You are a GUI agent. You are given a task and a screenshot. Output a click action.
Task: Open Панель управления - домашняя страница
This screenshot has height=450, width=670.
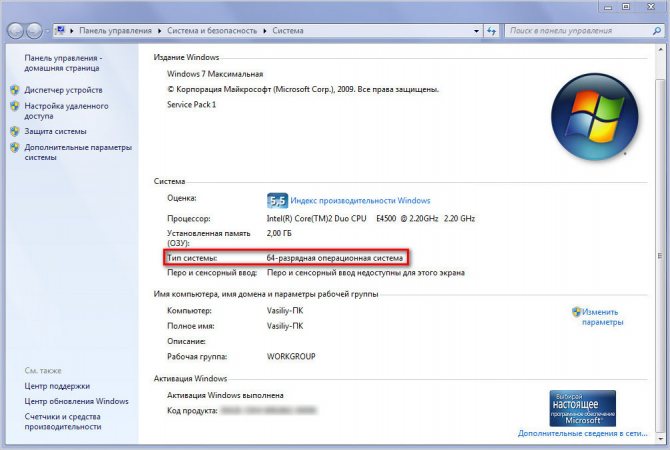[x=63, y=63]
